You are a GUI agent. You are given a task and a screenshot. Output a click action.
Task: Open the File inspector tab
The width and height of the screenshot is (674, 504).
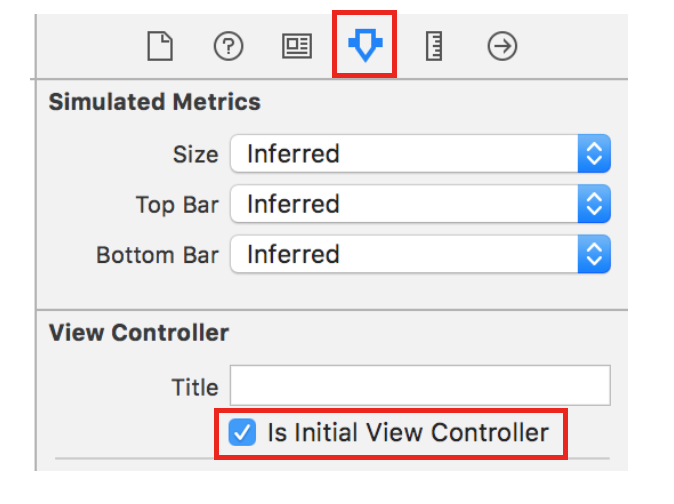[160, 46]
